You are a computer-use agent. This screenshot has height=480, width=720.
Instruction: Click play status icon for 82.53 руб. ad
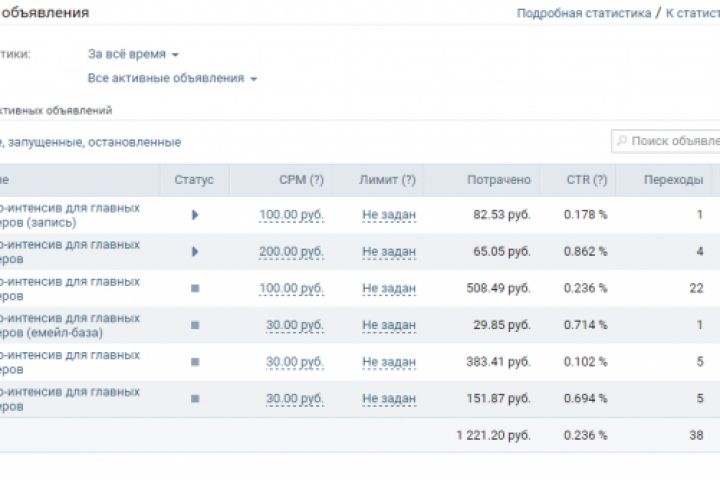[x=194, y=215]
